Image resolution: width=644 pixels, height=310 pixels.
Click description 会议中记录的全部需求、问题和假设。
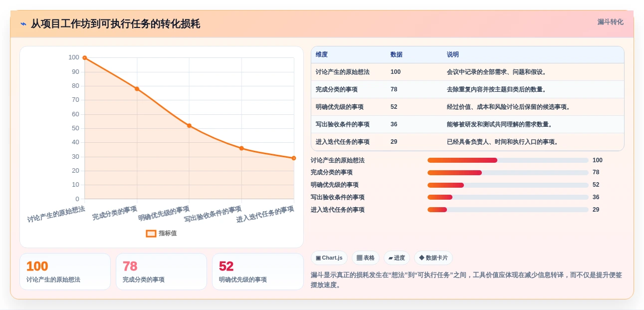498,72
